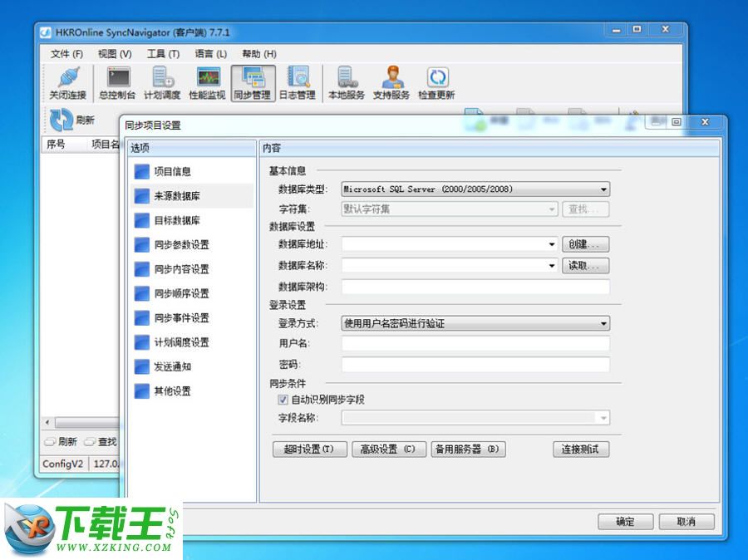Viewport: 748px width, 560px height.
Task: Click the 检查更新 update check icon
Action: [x=436, y=83]
